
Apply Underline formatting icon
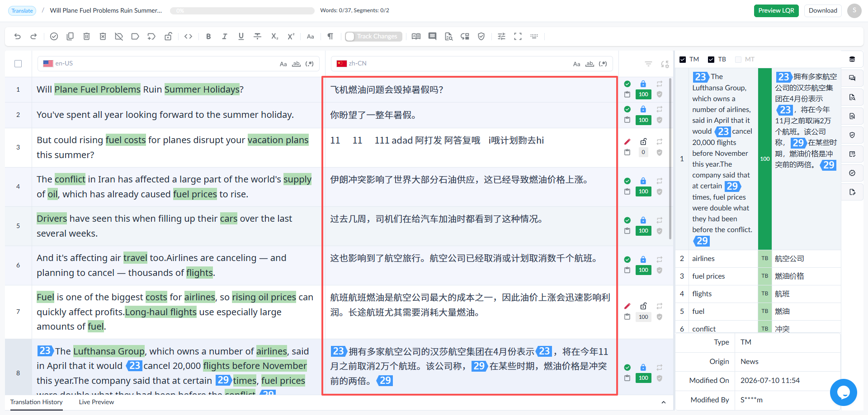241,37
